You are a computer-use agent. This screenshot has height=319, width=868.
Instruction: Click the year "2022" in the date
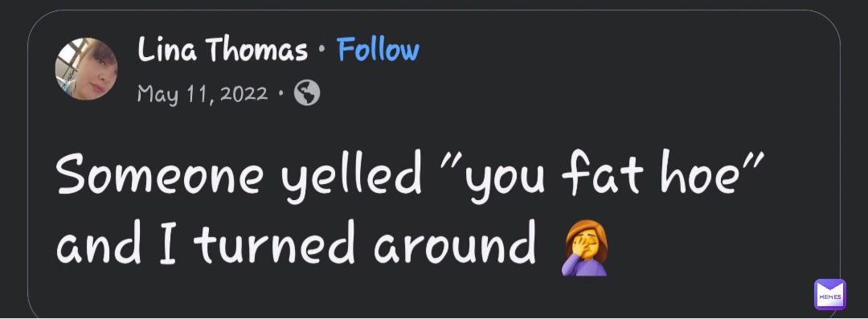244,93
